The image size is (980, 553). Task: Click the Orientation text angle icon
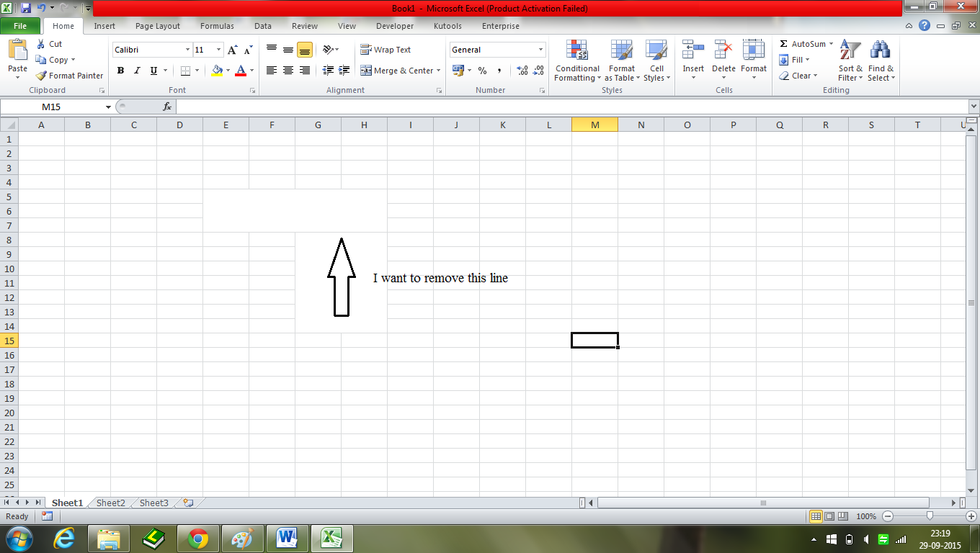[329, 50]
